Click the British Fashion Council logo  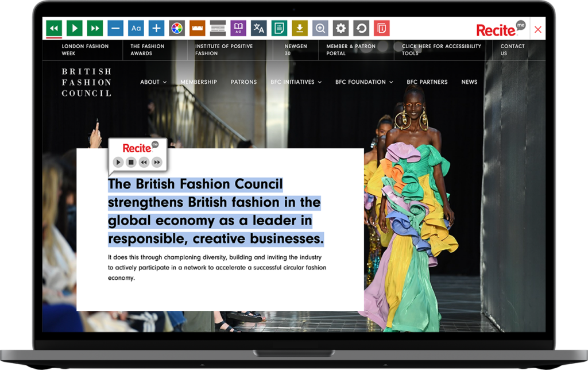pos(87,82)
